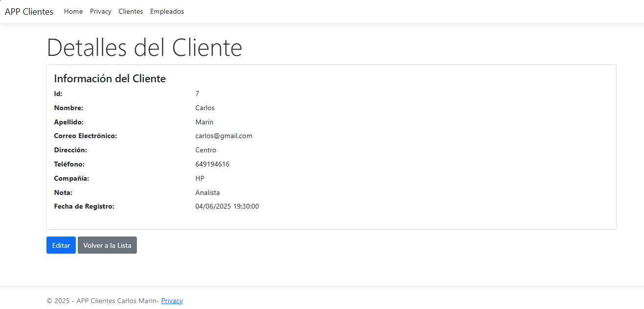Select the Teléfono number 649194616
Image resolution: width=644 pixels, height=309 pixels.
[212, 164]
